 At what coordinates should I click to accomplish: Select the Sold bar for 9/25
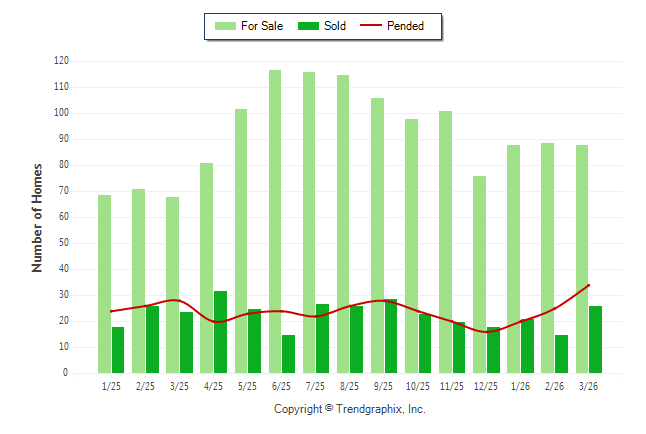click(391, 336)
